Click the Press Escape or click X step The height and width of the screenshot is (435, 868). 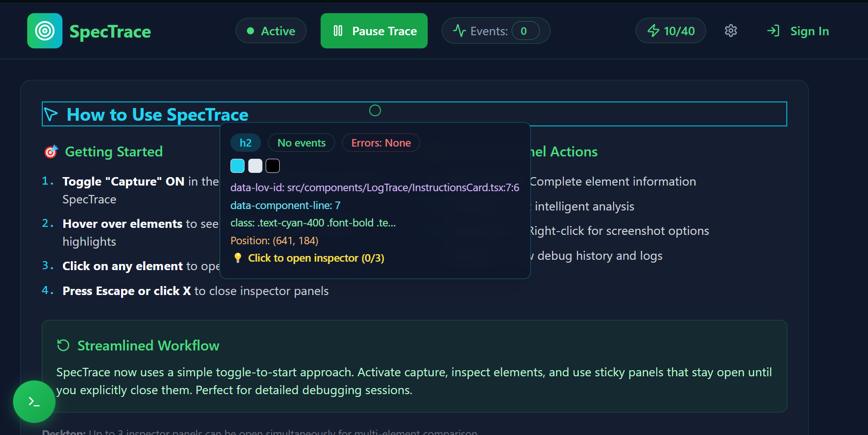pyautogui.click(x=195, y=291)
